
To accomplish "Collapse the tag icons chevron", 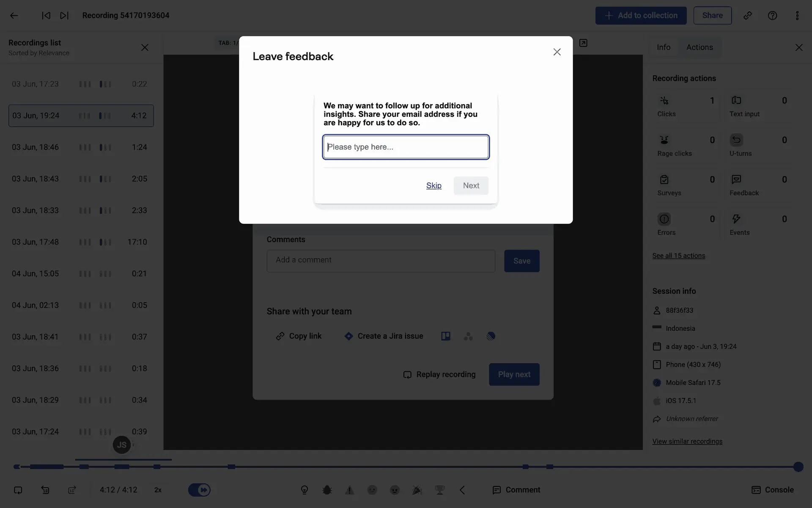I will click(x=462, y=490).
